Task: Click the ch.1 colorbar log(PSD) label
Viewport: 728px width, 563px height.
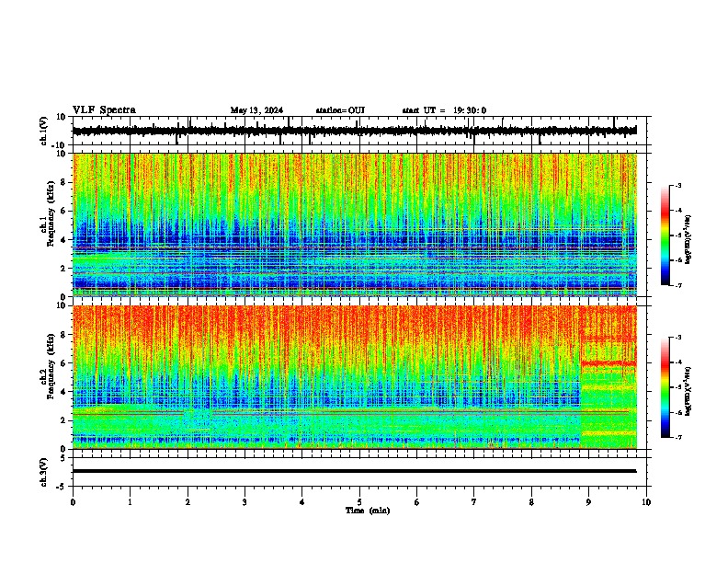Action: (688, 239)
